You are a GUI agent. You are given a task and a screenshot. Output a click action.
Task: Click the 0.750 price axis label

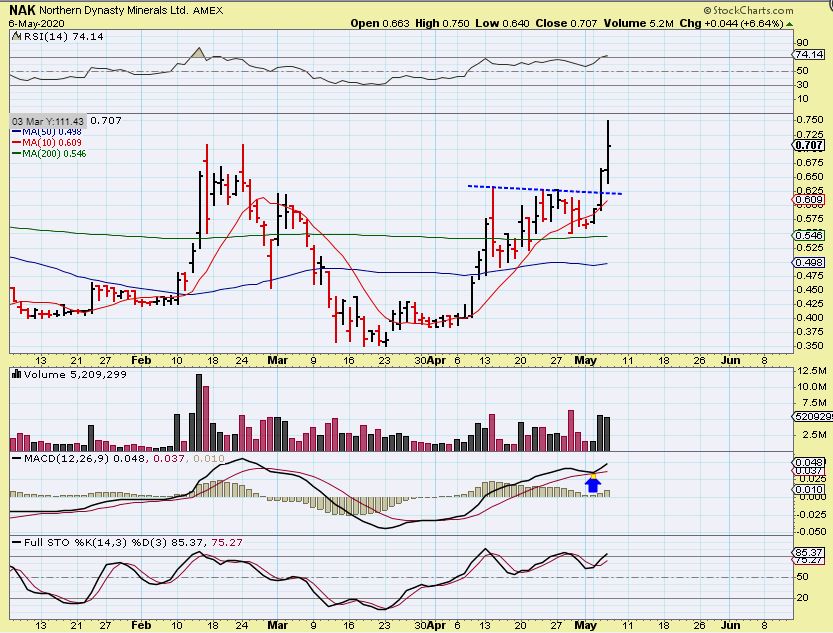tap(810, 119)
